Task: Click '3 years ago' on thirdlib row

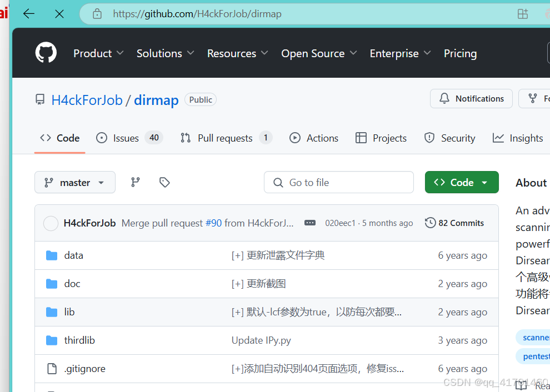Action: click(463, 340)
